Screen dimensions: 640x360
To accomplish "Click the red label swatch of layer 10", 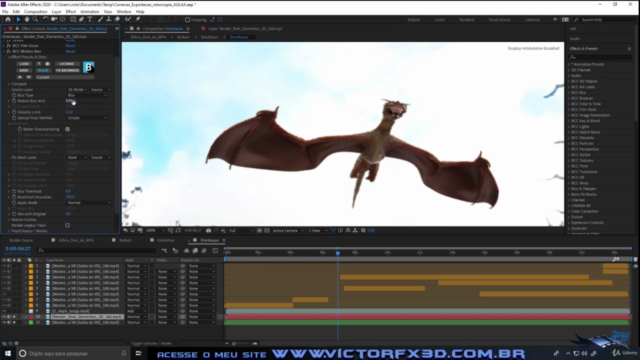I will pyautogui.click(x=31, y=317).
